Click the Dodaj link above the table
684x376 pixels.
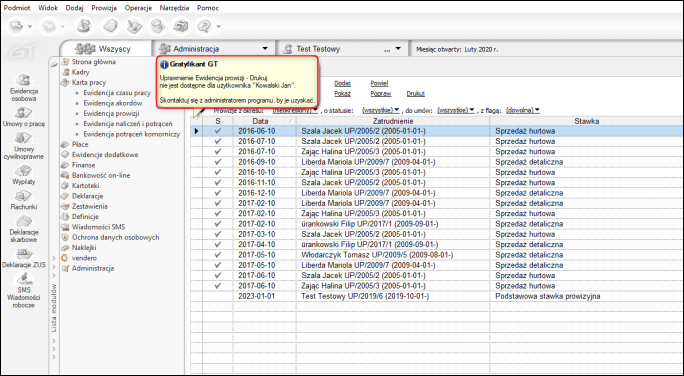point(342,83)
